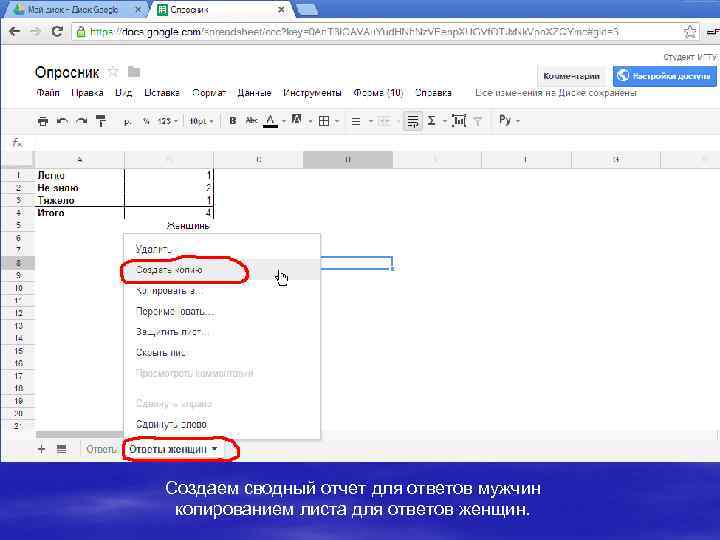Screen dimensions: 720x540
Task: Go back with browser back arrow
Action: [15, 32]
